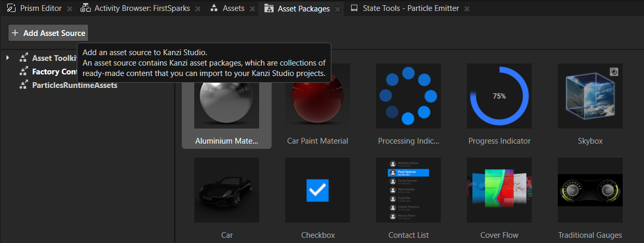The height and width of the screenshot is (243, 644).
Task: Select the Contact List thumbnail
Action: pyautogui.click(x=408, y=190)
